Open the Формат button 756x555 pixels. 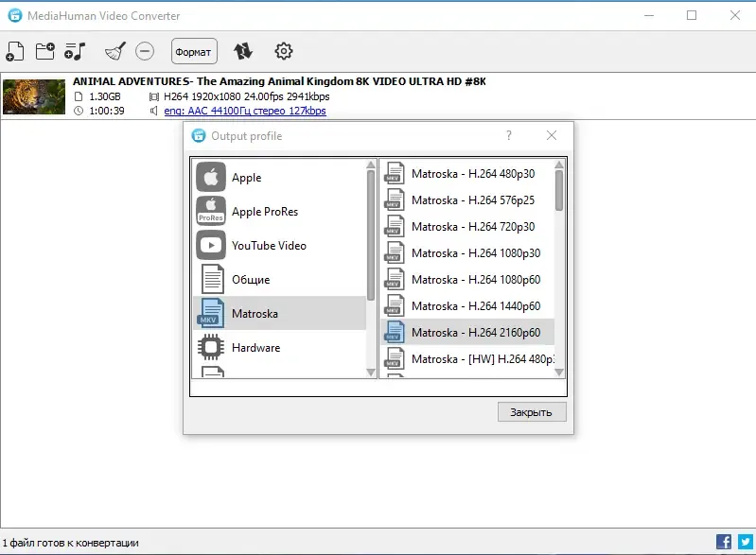pyautogui.click(x=194, y=51)
